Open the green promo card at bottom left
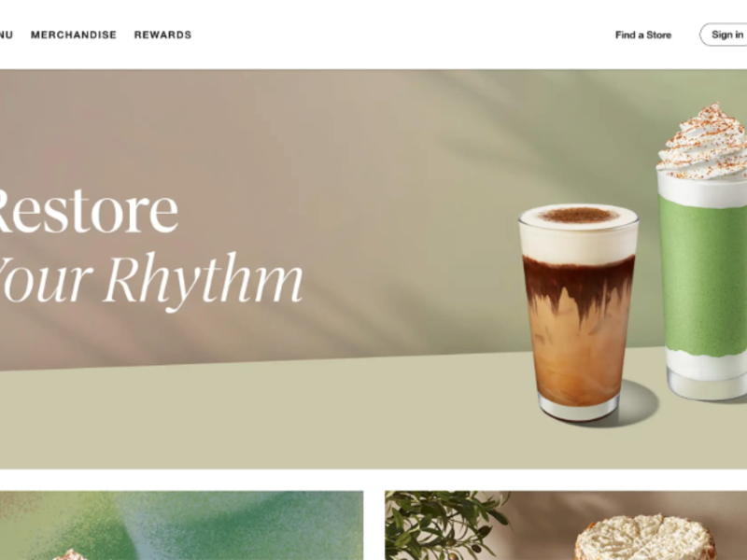 tap(181, 525)
